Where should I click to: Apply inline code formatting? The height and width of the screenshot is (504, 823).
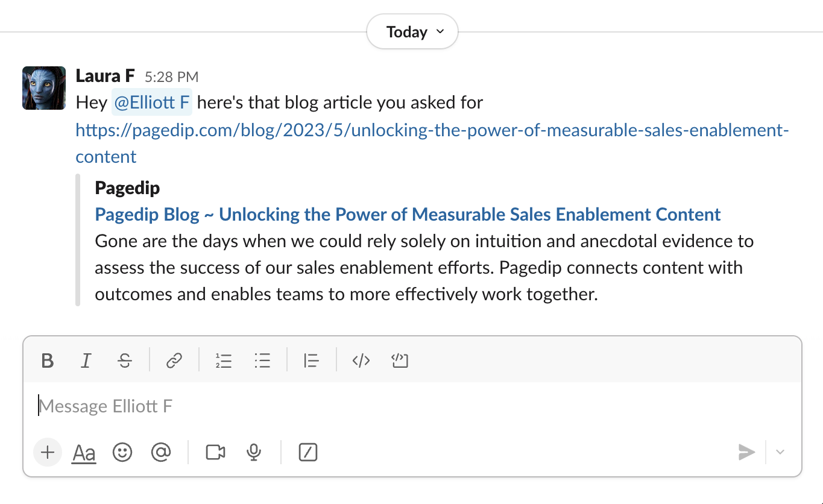[361, 361]
